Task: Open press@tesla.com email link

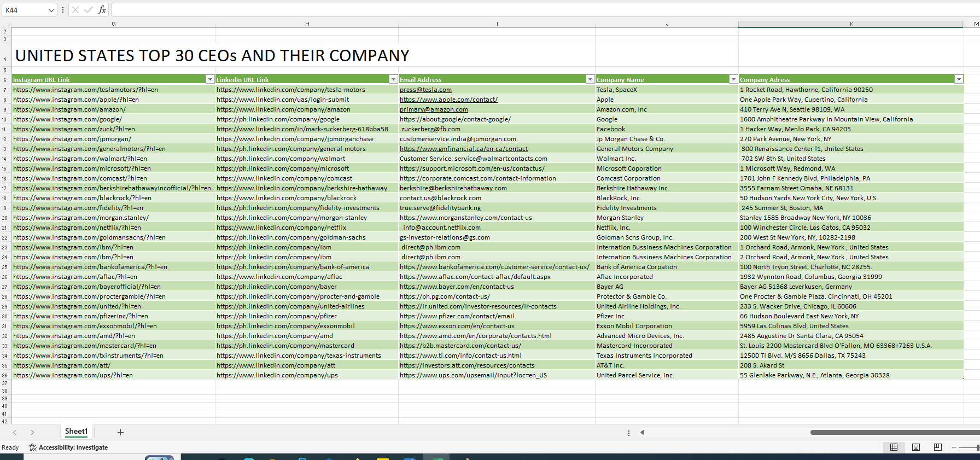Action: [x=425, y=90]
